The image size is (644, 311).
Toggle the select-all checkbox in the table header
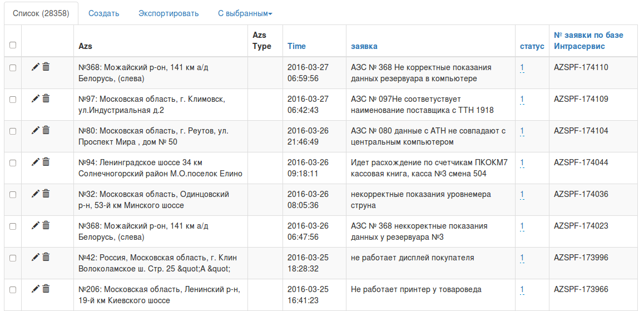pos(13,45)
